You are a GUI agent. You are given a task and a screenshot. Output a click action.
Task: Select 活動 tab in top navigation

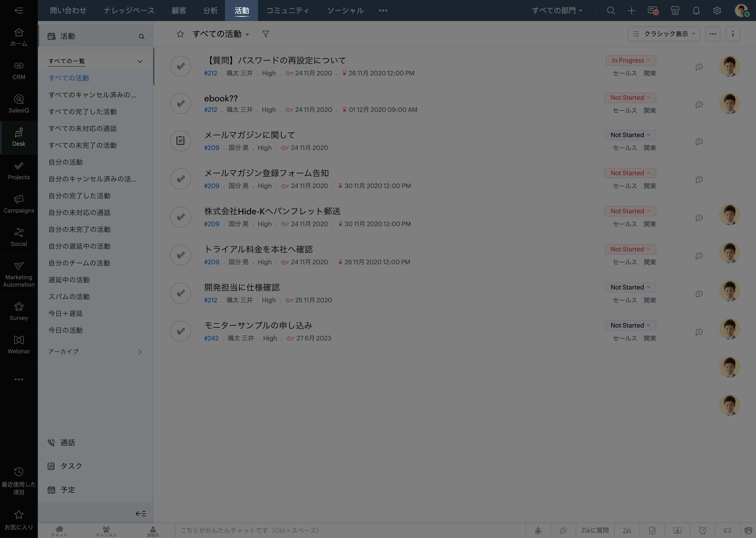pos(241,11)
